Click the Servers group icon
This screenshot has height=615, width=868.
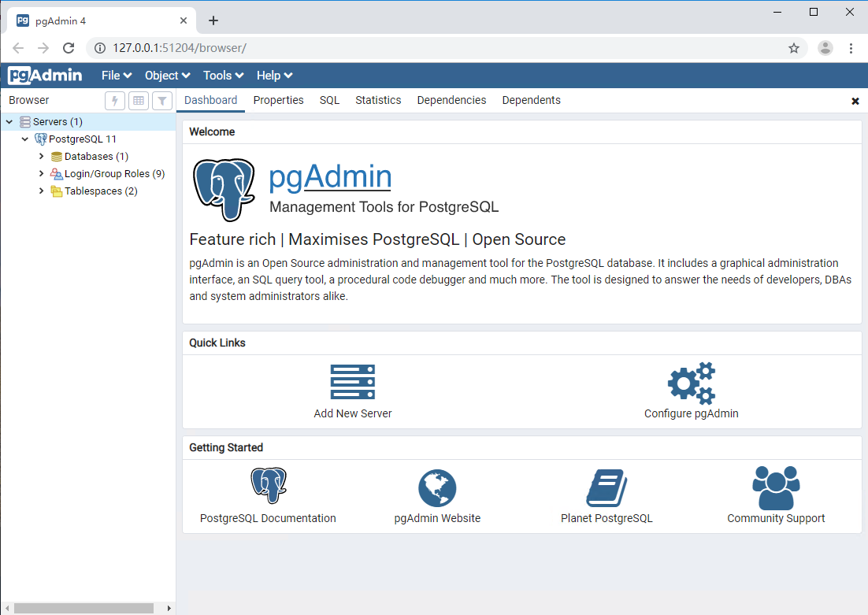25,122
